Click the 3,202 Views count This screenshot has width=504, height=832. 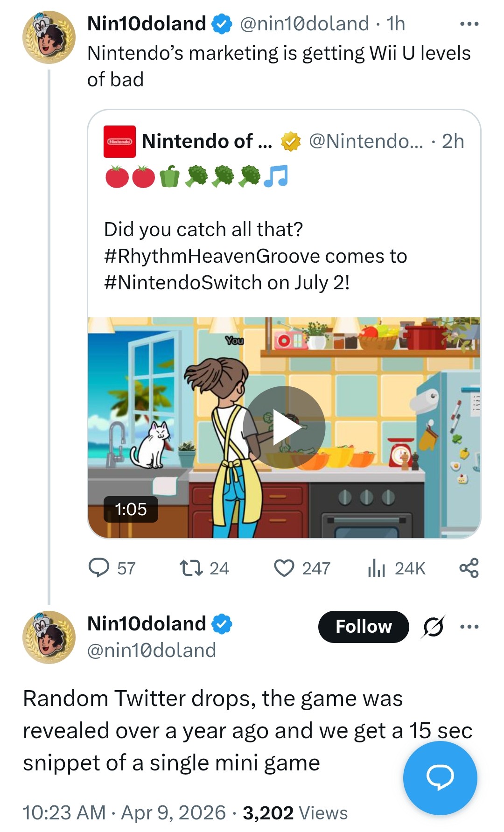point(295,812)
